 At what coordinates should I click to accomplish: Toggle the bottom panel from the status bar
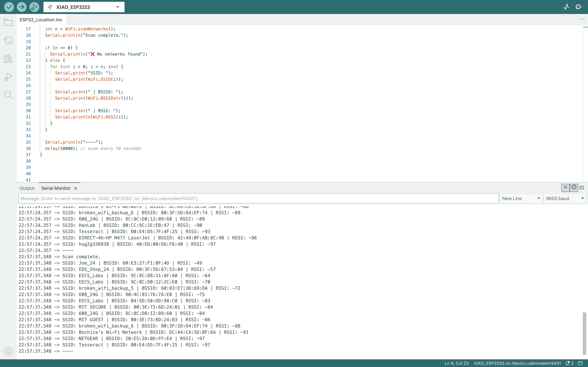tap(580, 363)
